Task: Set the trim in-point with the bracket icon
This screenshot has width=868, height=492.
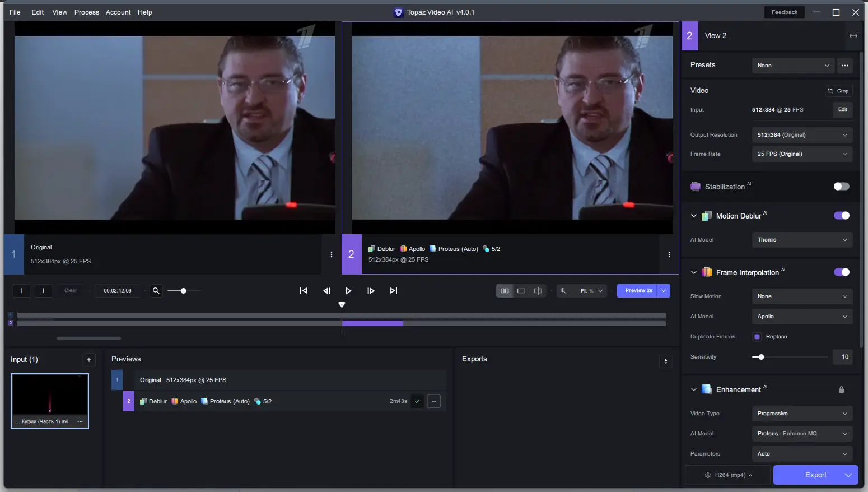Action: pyautogui.click(x=21, y=290)
